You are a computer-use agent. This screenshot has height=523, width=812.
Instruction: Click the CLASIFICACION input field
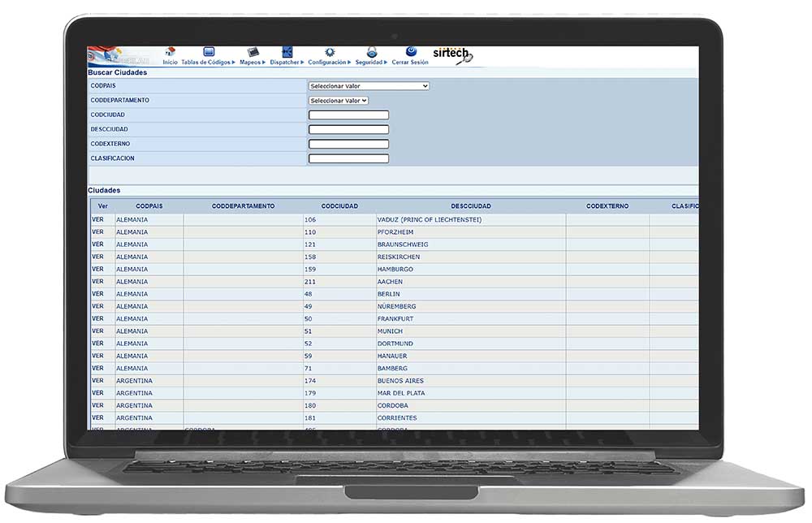[x=348, y=159]
